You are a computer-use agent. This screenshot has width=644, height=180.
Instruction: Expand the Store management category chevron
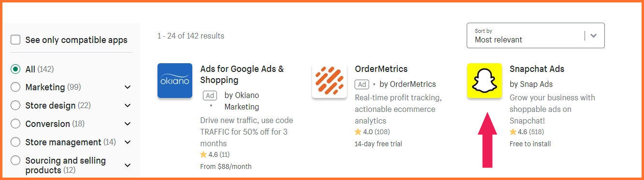[128, 142]
